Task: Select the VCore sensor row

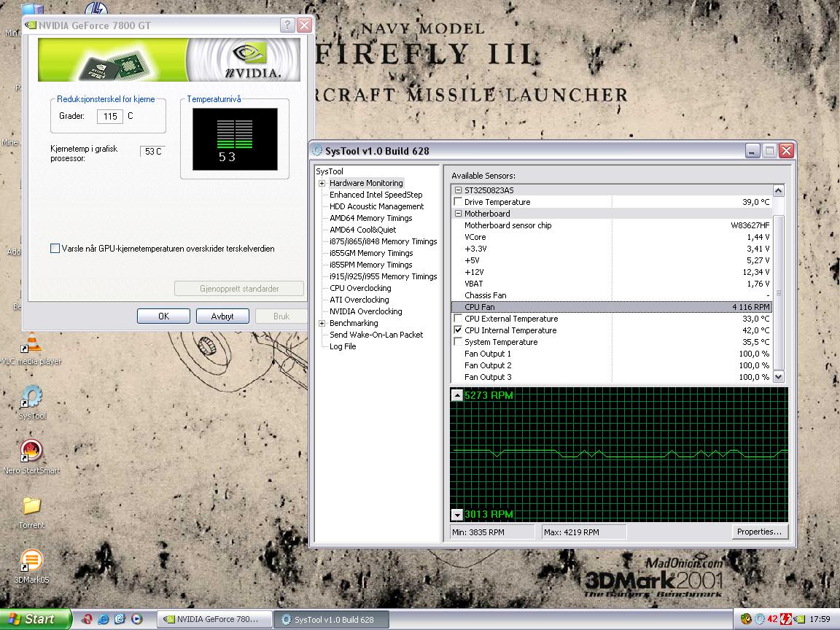Action: point(611,237)
